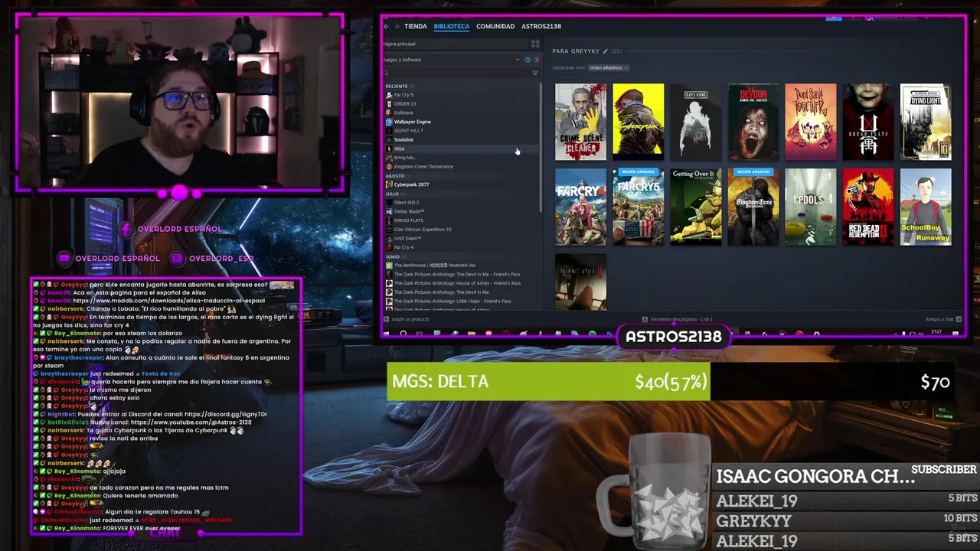Image resolution: width=980 pixels, height=551 pixels.
Task: Open Dying Light cover
Action: click(x=926, y=122)
